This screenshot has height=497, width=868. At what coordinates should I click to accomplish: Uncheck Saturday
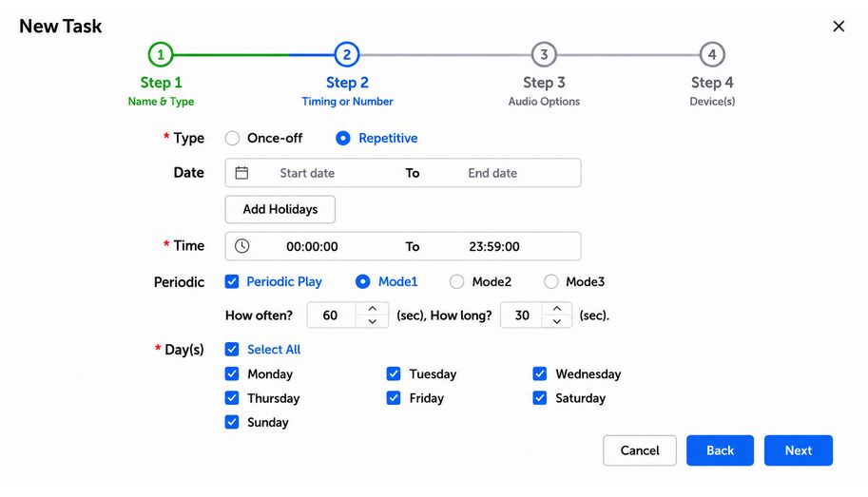[x=540, y=398]
